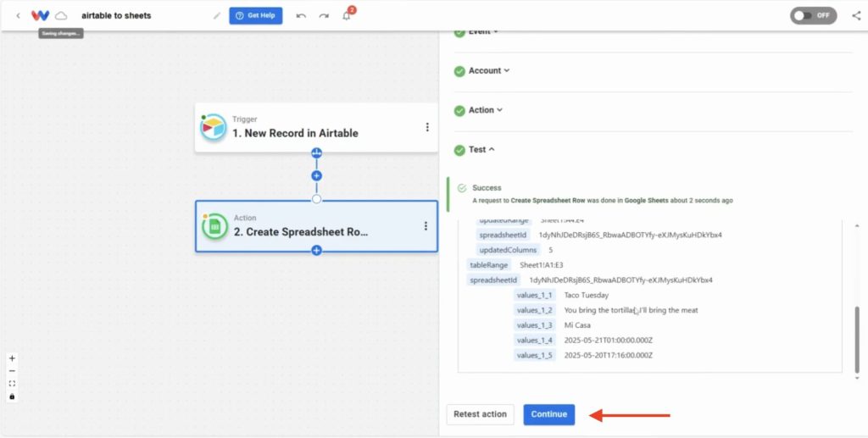Screen dimensions: 868x438
Task: Click the updatedColumns field label
Action: [x=508, y=250]
